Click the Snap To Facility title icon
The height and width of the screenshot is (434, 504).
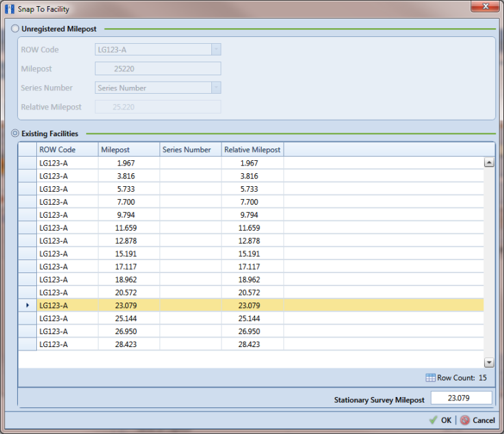[10, 9]
